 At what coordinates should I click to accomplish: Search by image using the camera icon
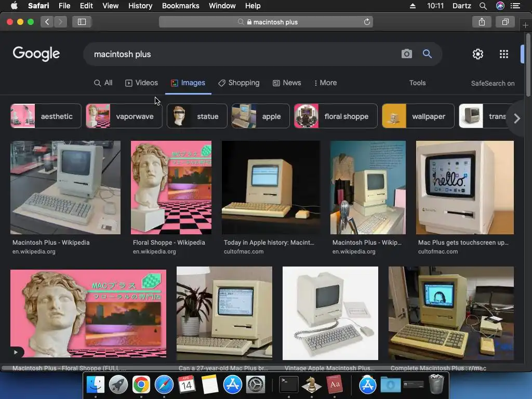tap(406, 54)
